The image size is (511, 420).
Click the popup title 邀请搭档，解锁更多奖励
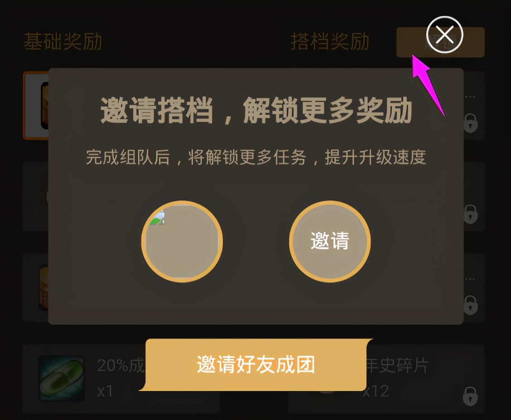[256, 111]
